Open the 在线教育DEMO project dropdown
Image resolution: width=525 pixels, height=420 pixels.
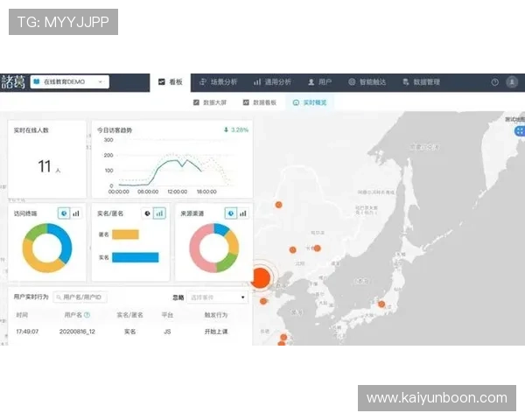click(70, 81)
